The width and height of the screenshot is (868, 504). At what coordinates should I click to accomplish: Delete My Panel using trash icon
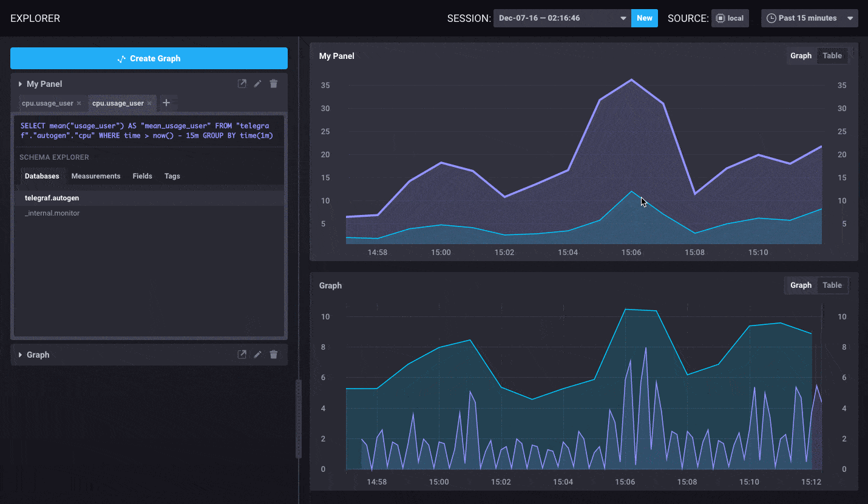click(274, 84)
